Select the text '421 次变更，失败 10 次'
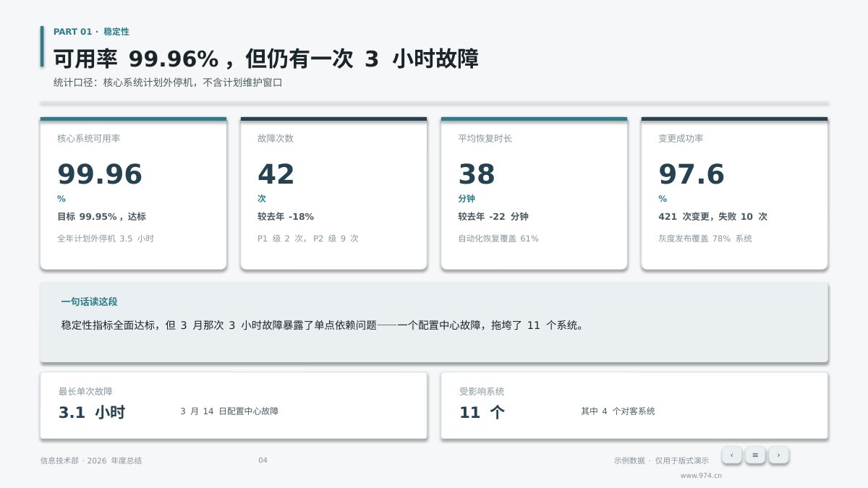 click(712, 216)
